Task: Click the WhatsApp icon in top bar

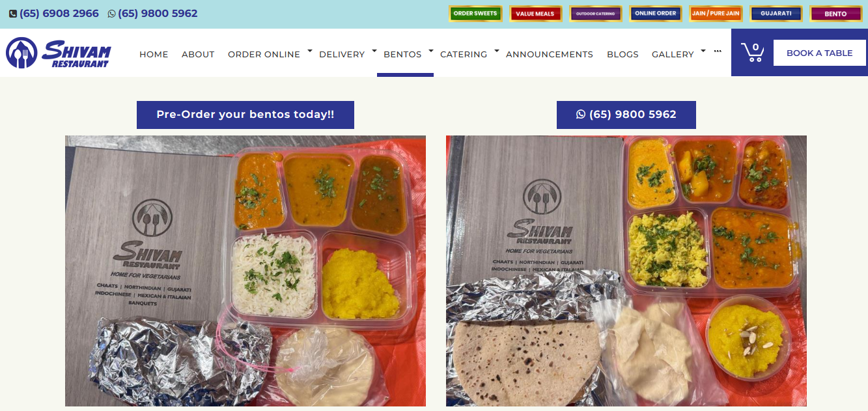Action: click(x=111, y=14)
